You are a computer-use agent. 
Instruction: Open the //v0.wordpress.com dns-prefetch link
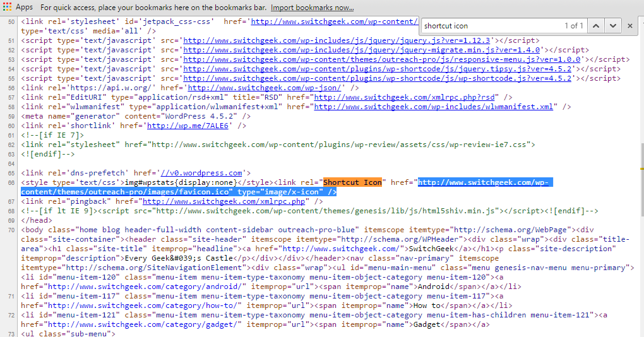click(201, 173)
